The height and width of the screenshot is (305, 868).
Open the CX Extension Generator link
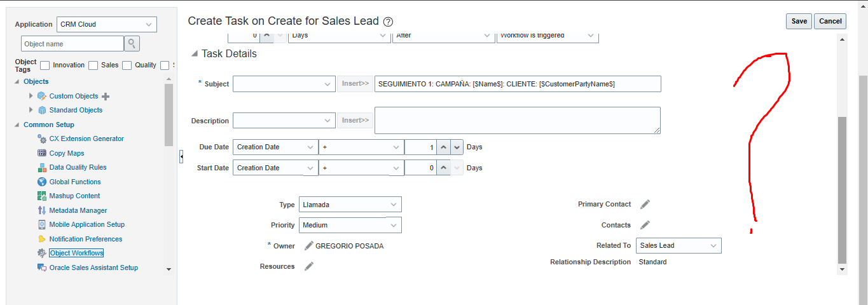coord(86,139)
